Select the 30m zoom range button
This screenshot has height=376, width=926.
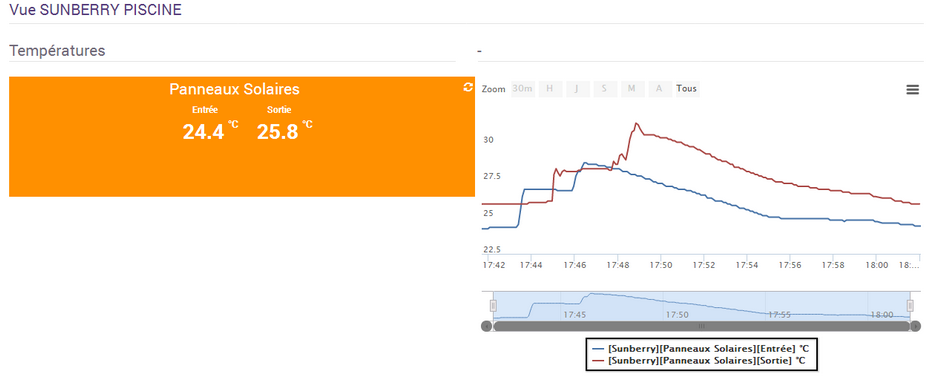[x=523, y=89]
